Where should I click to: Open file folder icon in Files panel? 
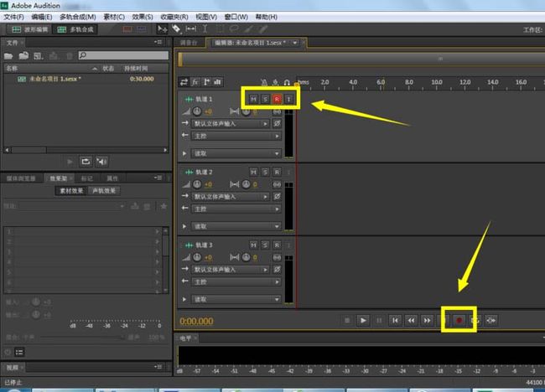click(x=8, y=55)
